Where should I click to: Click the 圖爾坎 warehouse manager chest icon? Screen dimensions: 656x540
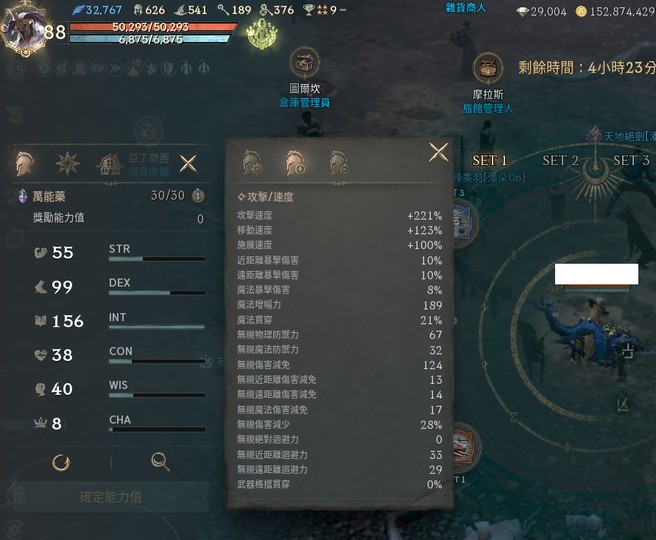click(305, 64)
